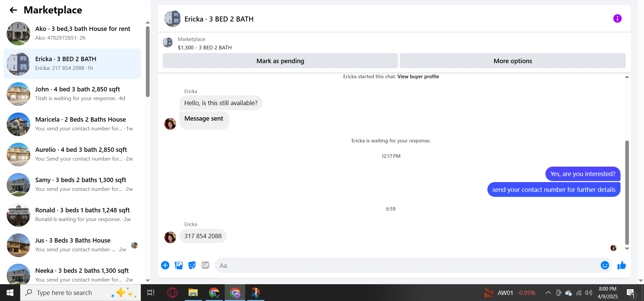
Task: Open the Windows Start menu
Action: [10, 293]
